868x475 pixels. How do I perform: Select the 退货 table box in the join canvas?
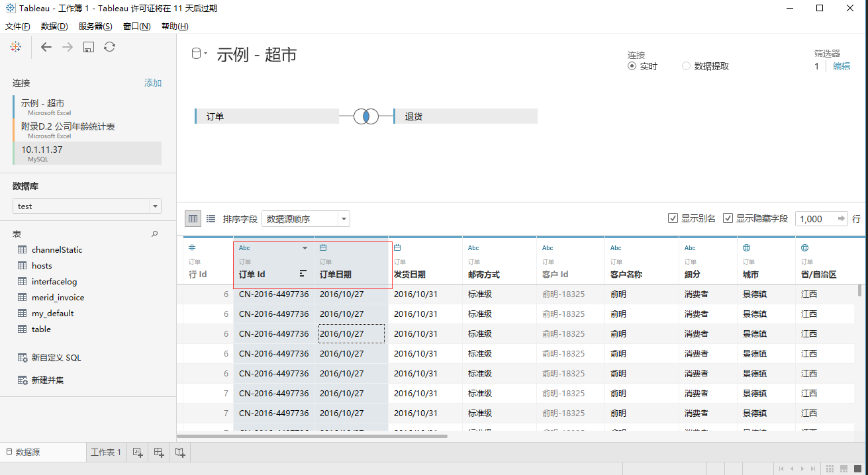[x=465, y=116]
